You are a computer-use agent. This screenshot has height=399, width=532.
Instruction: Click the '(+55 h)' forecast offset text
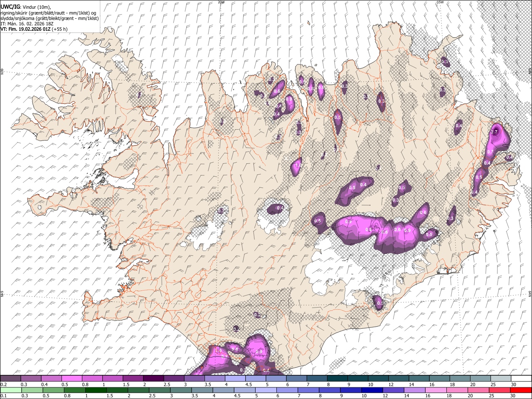click(x=60, y=29)
